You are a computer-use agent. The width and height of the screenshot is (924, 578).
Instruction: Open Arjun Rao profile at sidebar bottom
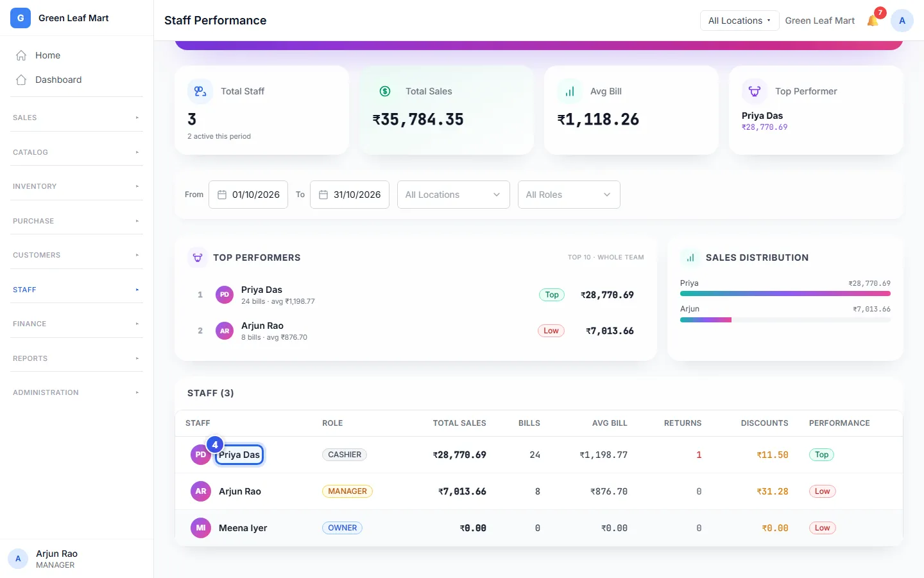coord(76,559)
